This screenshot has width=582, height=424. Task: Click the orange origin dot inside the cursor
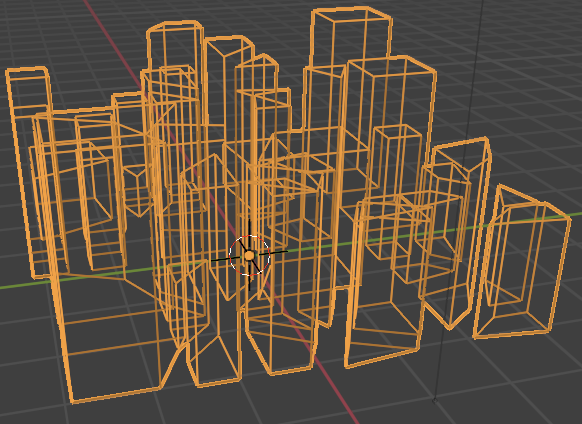[x=249, y=255]
